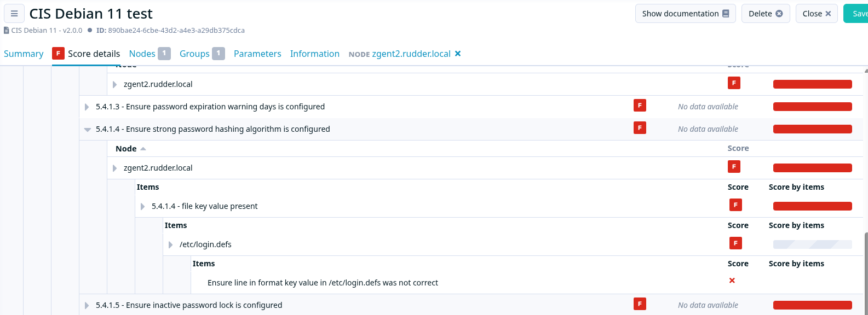Click the vertical scrollbar of the score list
This screenshot has height=315, width=868.
click(866, 273)
